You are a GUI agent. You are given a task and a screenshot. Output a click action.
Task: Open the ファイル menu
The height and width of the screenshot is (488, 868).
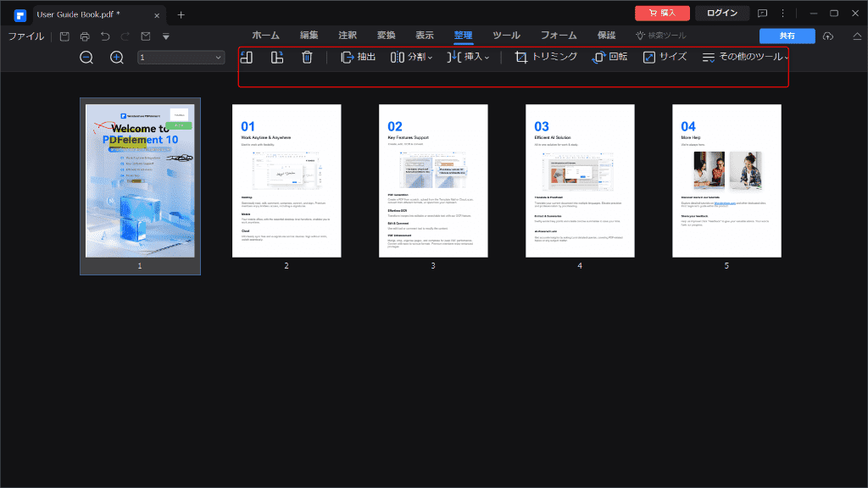[25, 36]
